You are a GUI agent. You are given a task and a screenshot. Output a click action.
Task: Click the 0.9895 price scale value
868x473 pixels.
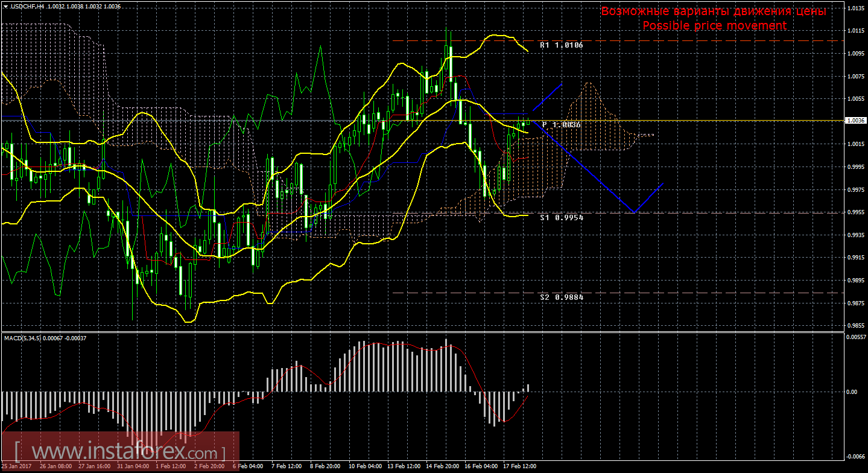[x=855, y=281]
